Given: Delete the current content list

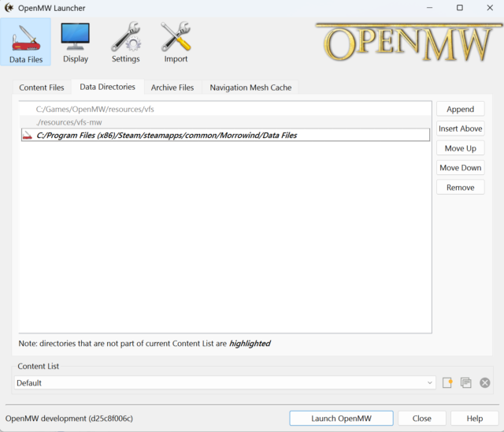Looking at the screenshot, I should point(485,382).
